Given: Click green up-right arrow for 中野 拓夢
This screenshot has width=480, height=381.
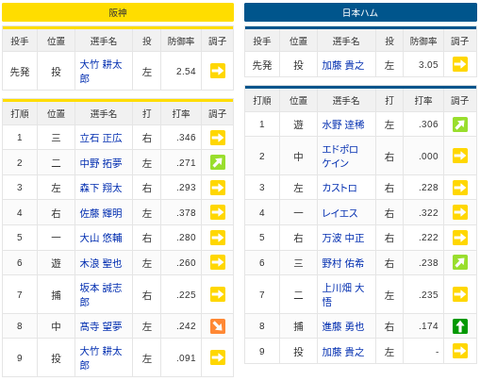Looking at the screenshot, I should [218, 163].
